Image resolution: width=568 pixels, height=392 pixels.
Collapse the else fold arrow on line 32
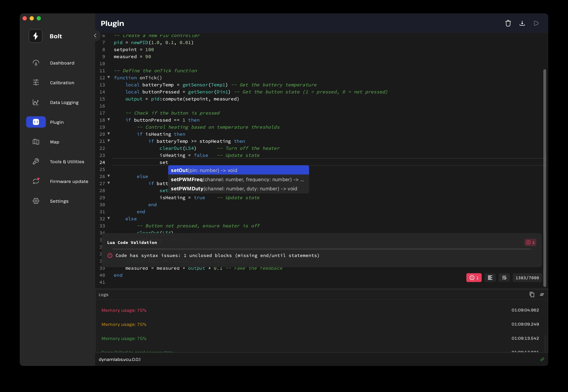(x=109, y=218)
